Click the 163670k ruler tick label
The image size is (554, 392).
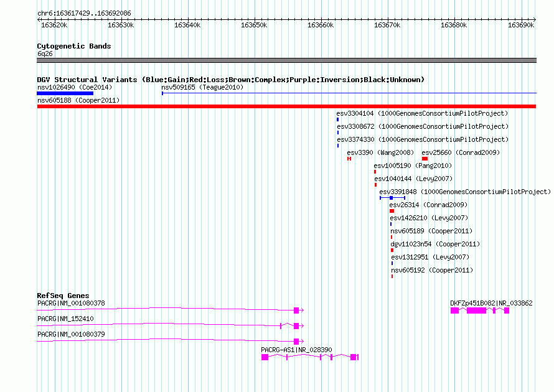pos(387,26)
